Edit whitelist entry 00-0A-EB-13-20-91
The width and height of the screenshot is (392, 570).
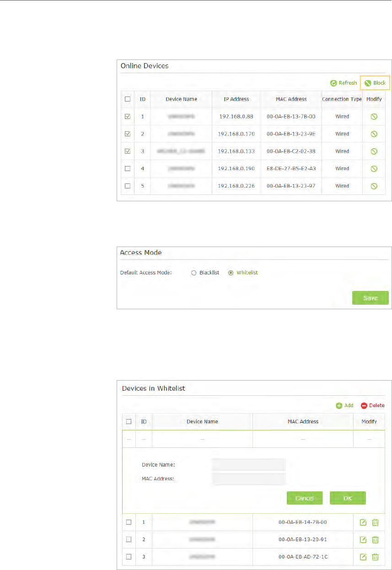(363, 539)
